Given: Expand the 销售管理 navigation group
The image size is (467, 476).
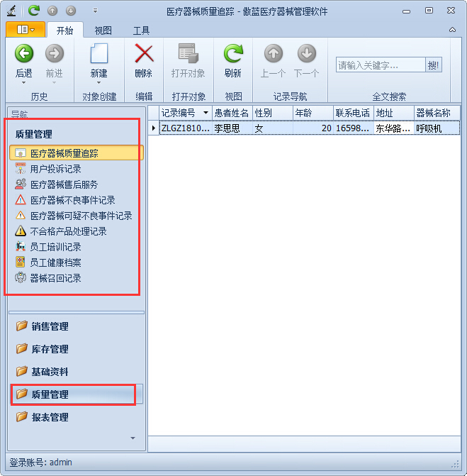Looking at the screenshot, I should (x=50, y=326).
